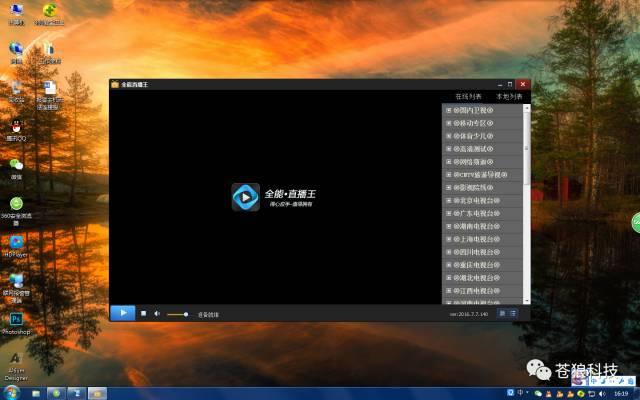
Task: Click the system tray volume icon
Action: [x=602, y=393]
